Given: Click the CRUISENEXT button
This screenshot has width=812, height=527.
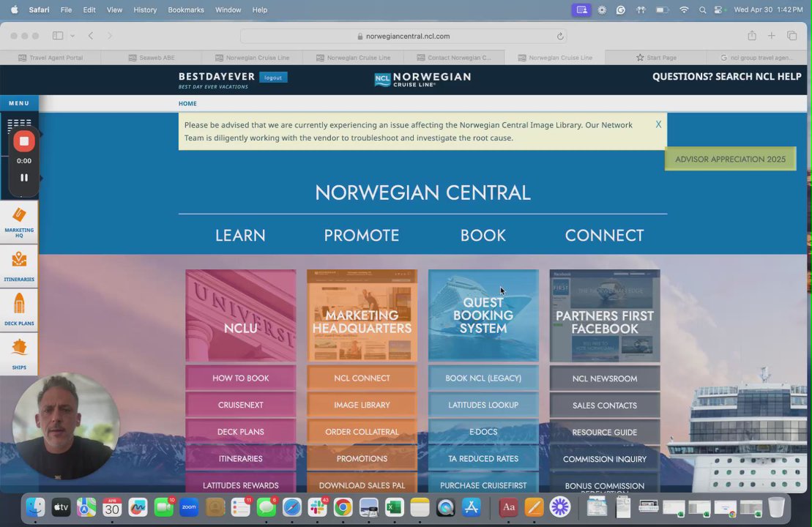Looking at the screenshot, I should point(241,405).
